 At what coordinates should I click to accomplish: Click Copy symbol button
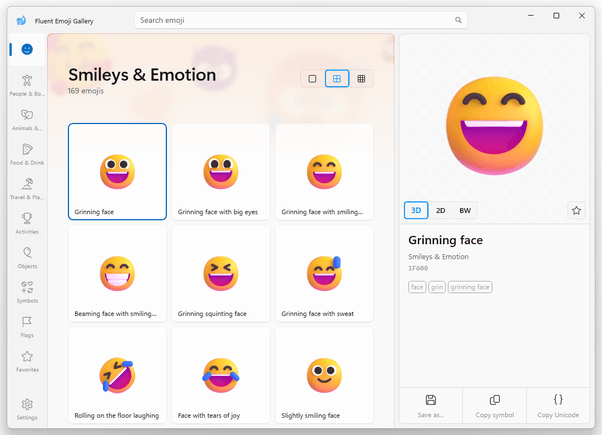494,406
